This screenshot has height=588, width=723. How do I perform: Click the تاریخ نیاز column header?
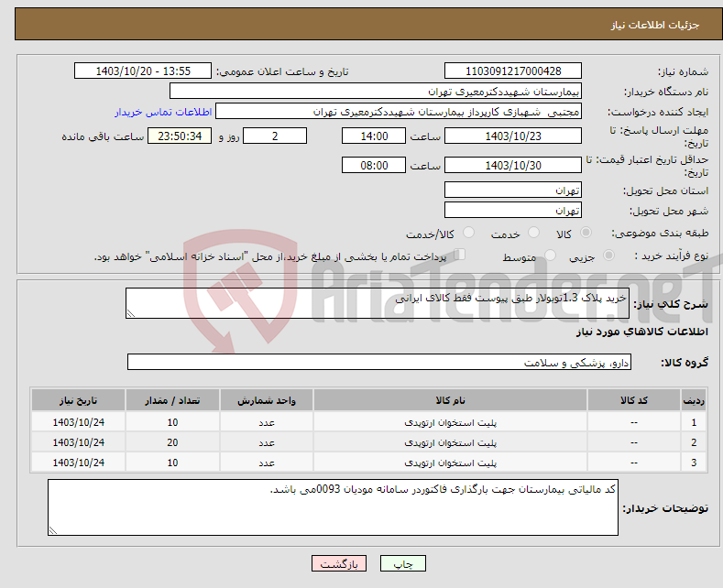click(x=79, y=400)
